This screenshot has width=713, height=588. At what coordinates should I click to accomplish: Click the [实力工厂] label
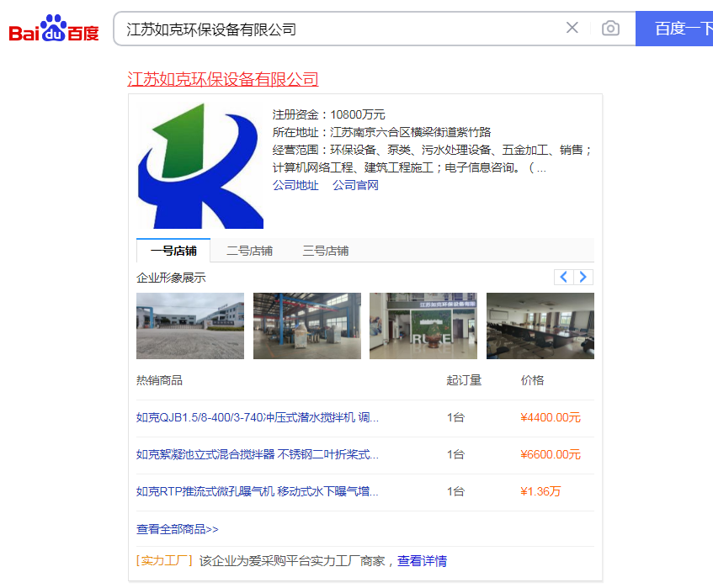pyautogui.click(x=164, y=561)
